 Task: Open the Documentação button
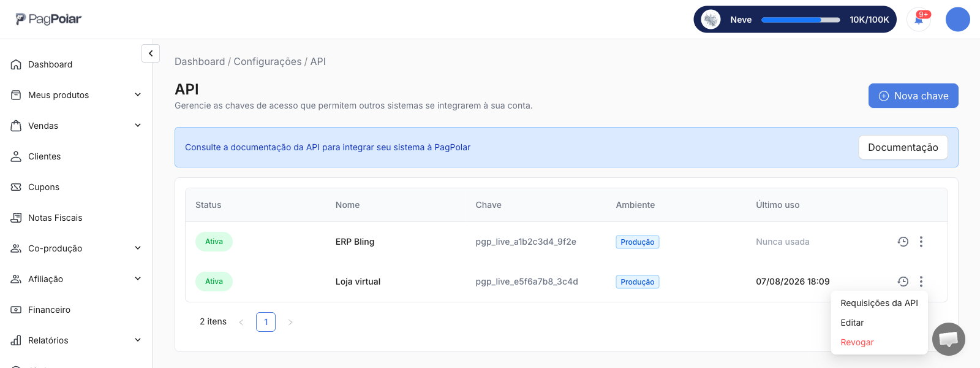point(903,147)
